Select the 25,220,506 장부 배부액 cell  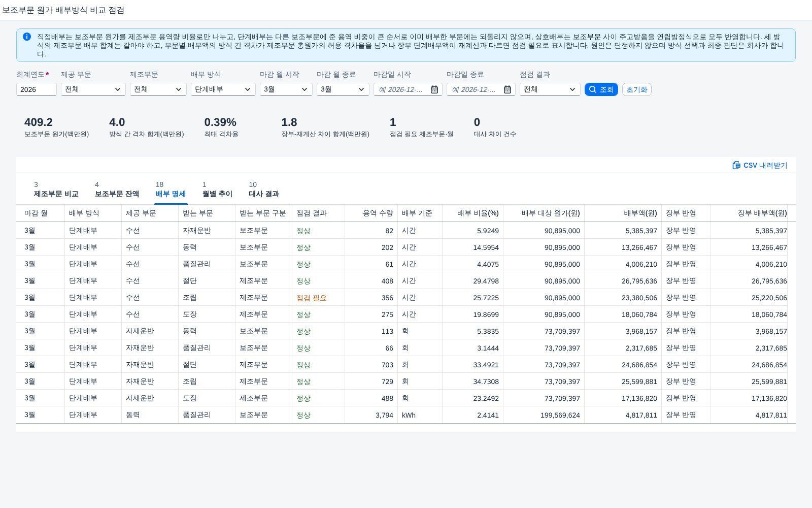tap(749, 298)
